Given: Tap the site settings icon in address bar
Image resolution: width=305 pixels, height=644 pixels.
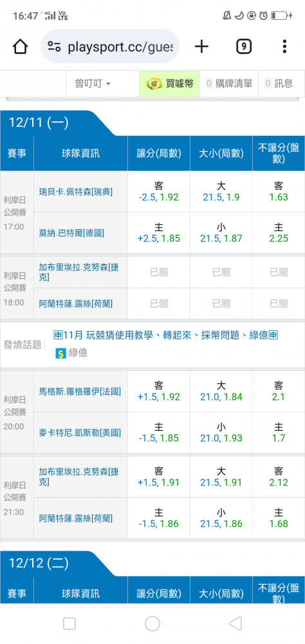Looking at the screenshot, I should [x=54, y=47].
